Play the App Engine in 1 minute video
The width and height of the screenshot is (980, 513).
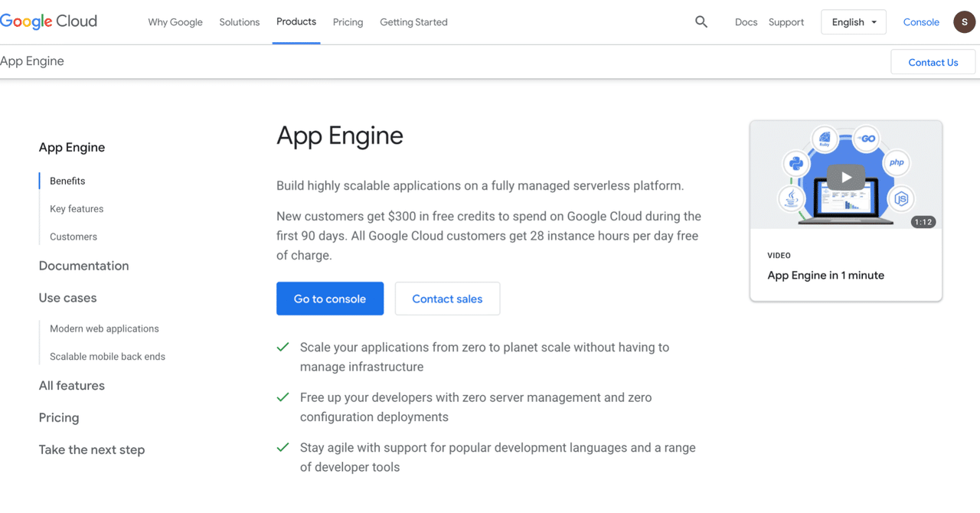(x=845, y=176)
